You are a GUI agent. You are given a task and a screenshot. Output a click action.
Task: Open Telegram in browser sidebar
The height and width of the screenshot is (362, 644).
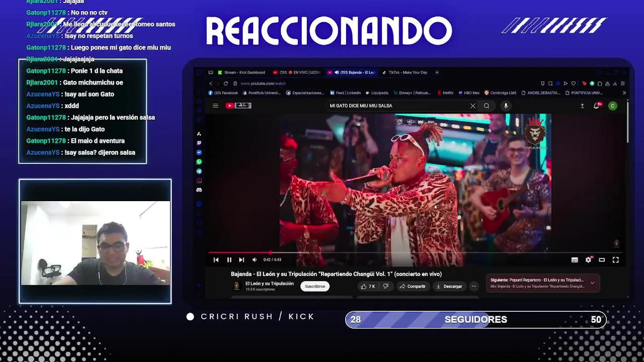coord(199,171)
